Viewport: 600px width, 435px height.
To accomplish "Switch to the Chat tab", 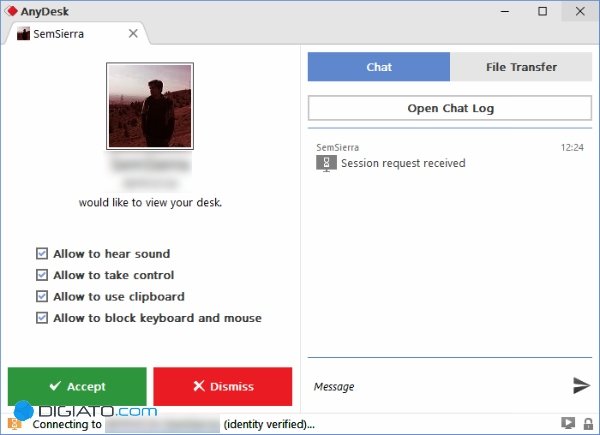I will point(379,67).
